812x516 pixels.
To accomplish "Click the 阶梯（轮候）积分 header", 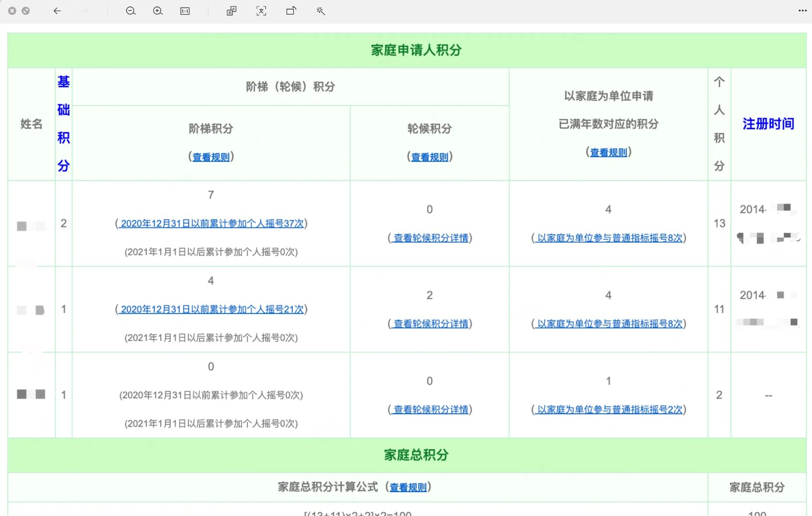I will [291, 86].
